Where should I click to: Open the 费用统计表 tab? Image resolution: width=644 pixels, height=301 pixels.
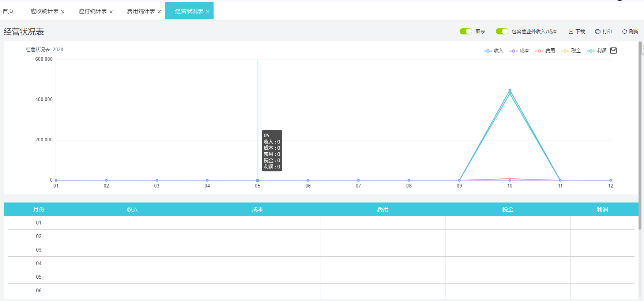click(141, 11)
